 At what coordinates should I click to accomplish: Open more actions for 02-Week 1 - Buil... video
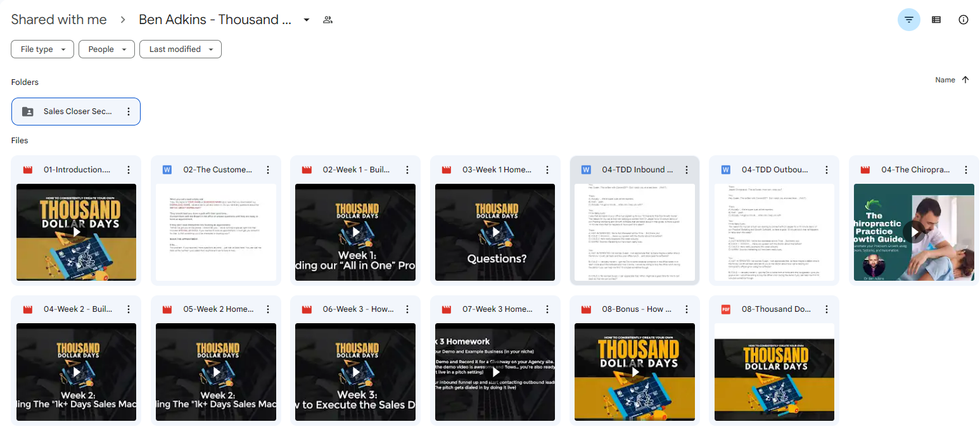point(407,170)
